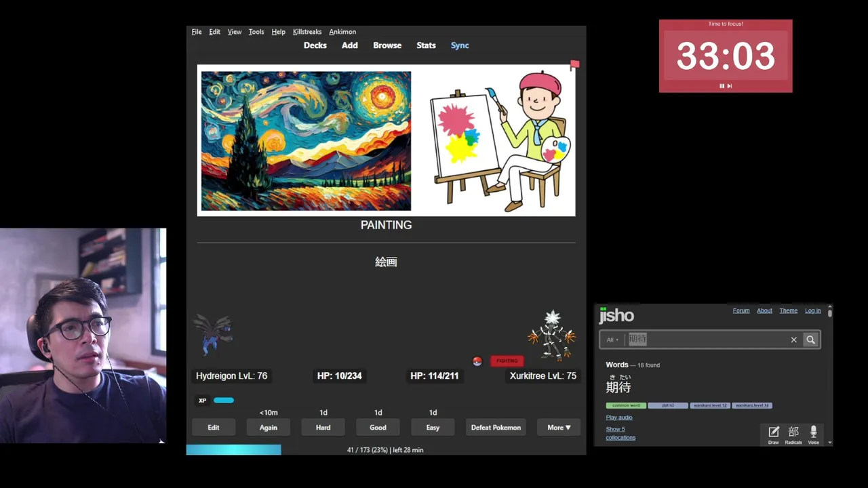
Task: Click the Defeat Pokemon button
Action: [x=496, y=428]
